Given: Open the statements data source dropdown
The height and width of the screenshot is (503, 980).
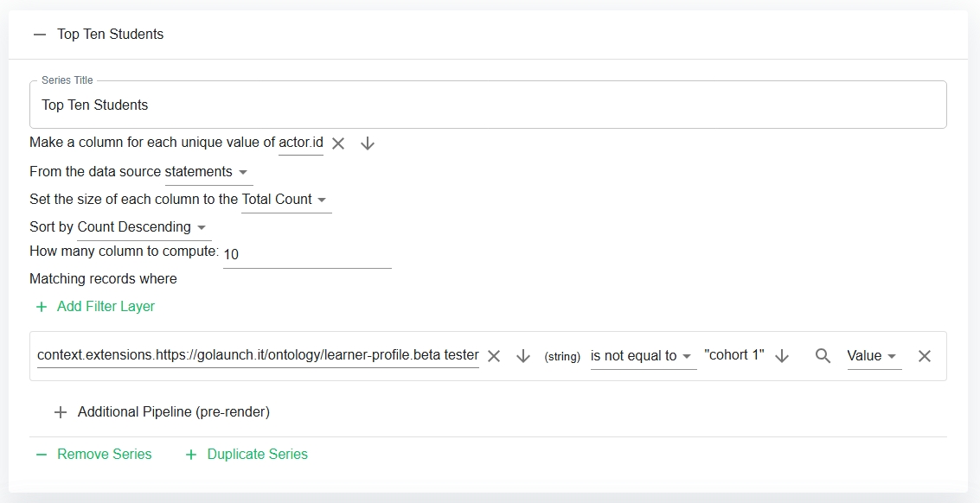Looking at the screenshot, I should pos(208,172).
